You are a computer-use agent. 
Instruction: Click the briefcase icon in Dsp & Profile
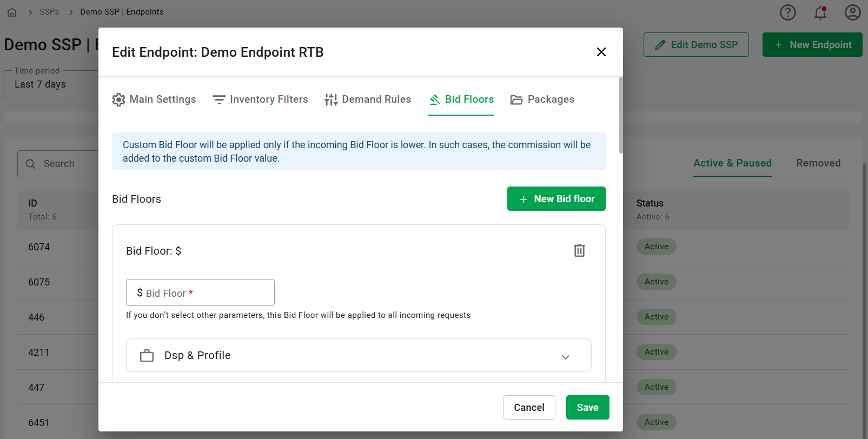tap(147, 356)
